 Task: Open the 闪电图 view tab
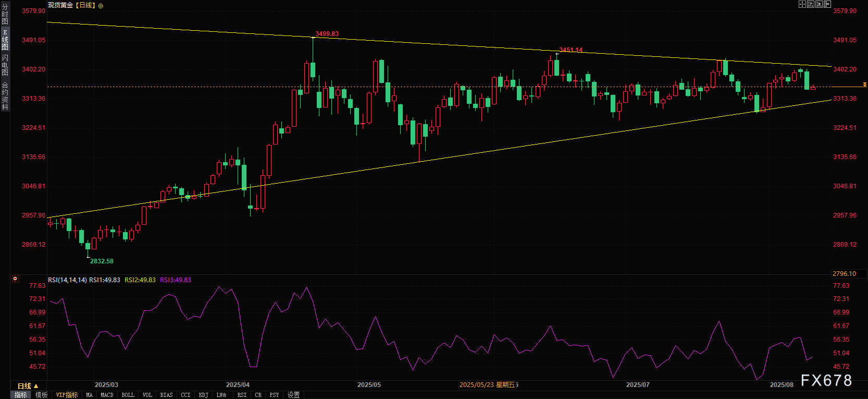[5, 65]
